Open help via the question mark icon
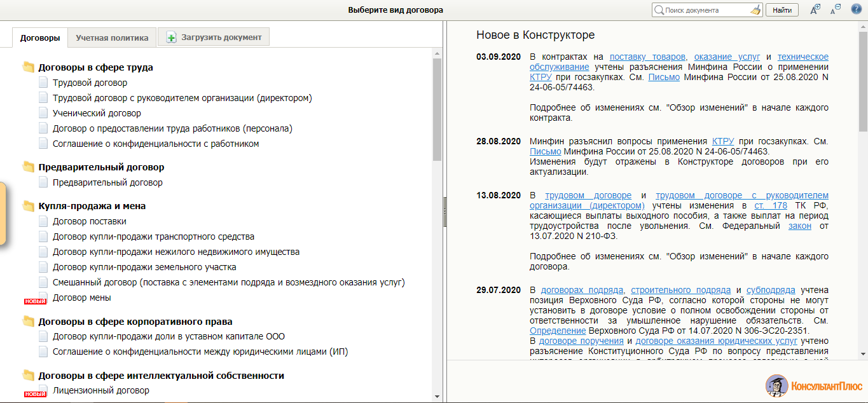The image size is (868, 403). click(856, 10)
